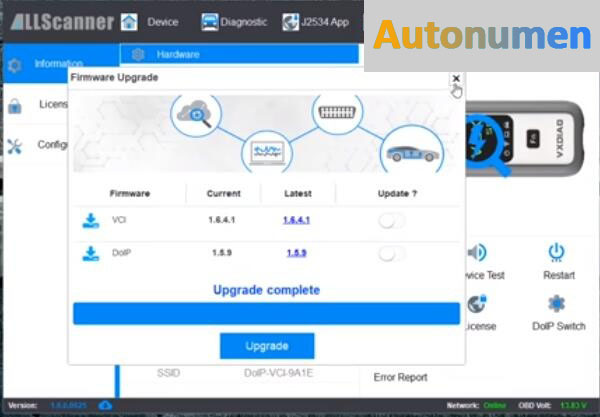Click the Current VCI version 1.6.4.1
600x417 pixels.
[x=222, y=220]
